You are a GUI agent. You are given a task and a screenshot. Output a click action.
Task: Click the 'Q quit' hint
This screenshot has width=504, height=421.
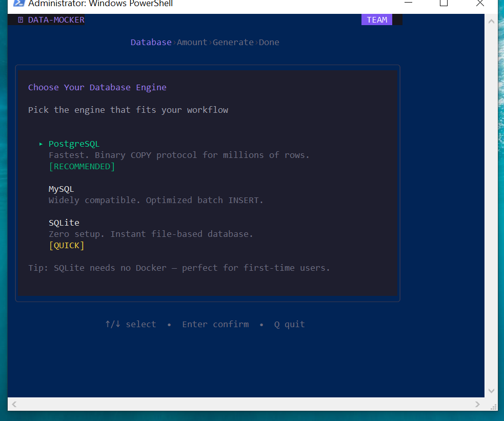point(289,324)
